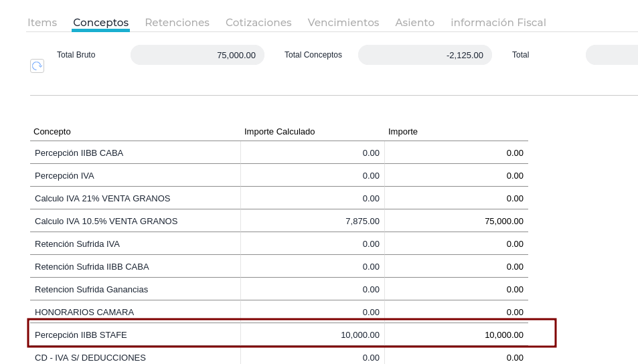Screen dimensions: 638x364
Task: Select Calculo IVA 10.5% VENTA GRANOS row
Action: (279, 221)
